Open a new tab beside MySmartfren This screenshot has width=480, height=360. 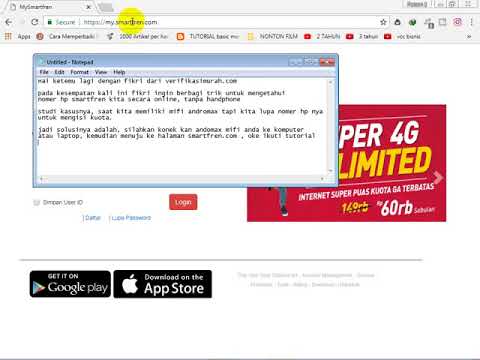pyautogui.click(x=106, y=7)
